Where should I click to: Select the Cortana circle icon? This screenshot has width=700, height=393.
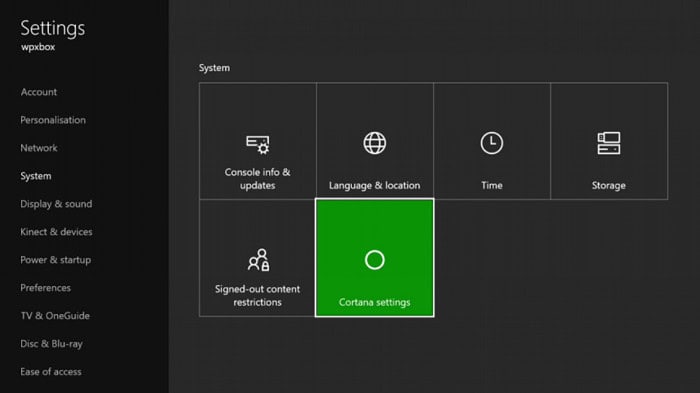pos(375,260)
